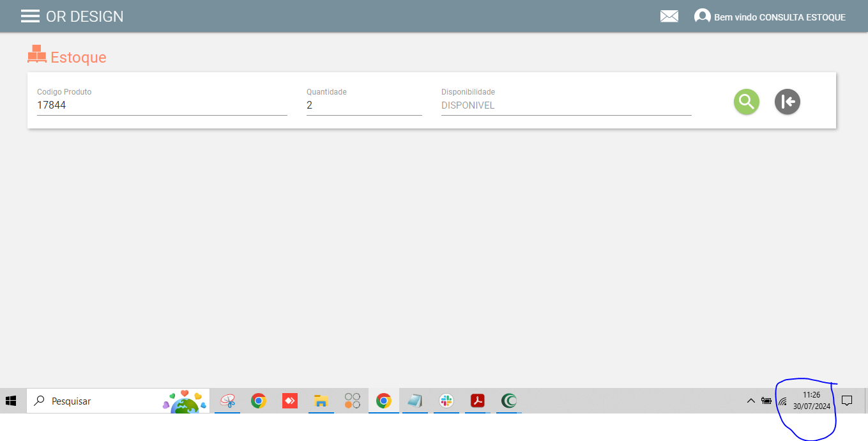Click the Disponibilidade field showing DISPONIVEL
The height and width of the screenshot is (441, 868).
[565, 105]
